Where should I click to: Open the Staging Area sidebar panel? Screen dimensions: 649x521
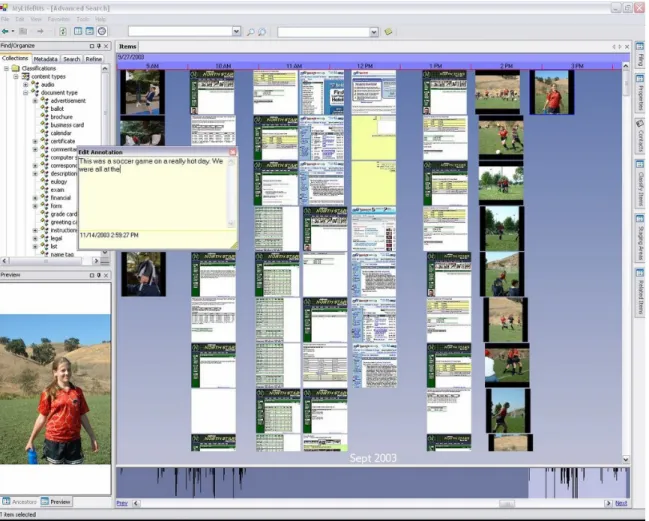[x=640, y=237]
